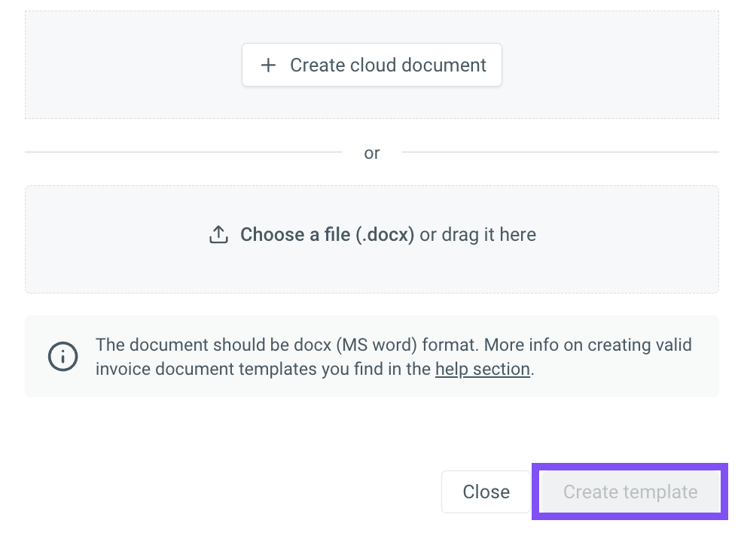Click empty space in the file drop zone
741x560 pixels.
click(x=372, y=269)
